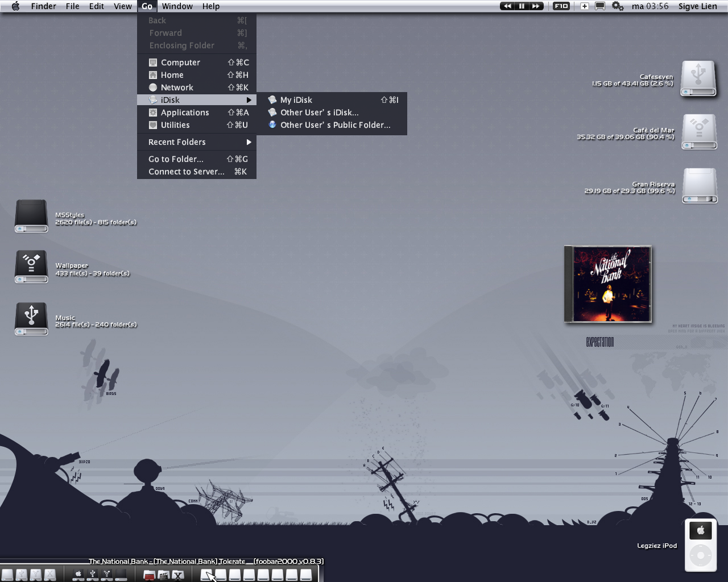728x582 pixels.
Task: Open the X folder dock icon
Action: 177,575
